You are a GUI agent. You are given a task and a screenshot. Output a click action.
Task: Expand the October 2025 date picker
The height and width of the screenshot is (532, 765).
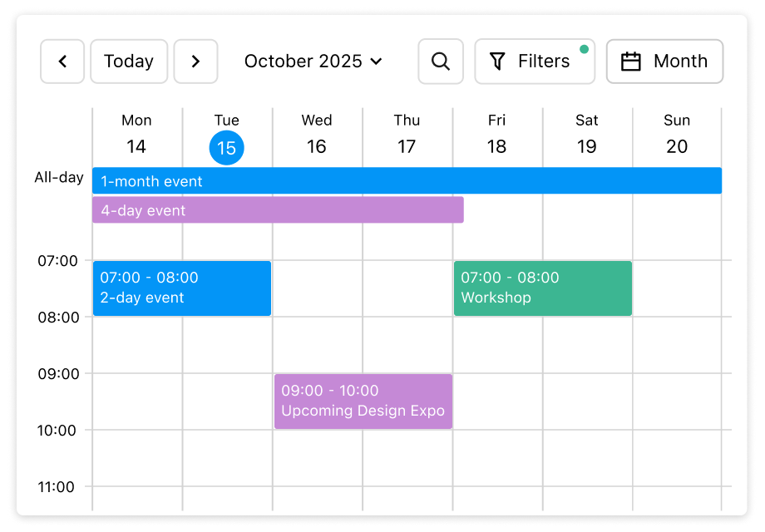coord(313,62)
